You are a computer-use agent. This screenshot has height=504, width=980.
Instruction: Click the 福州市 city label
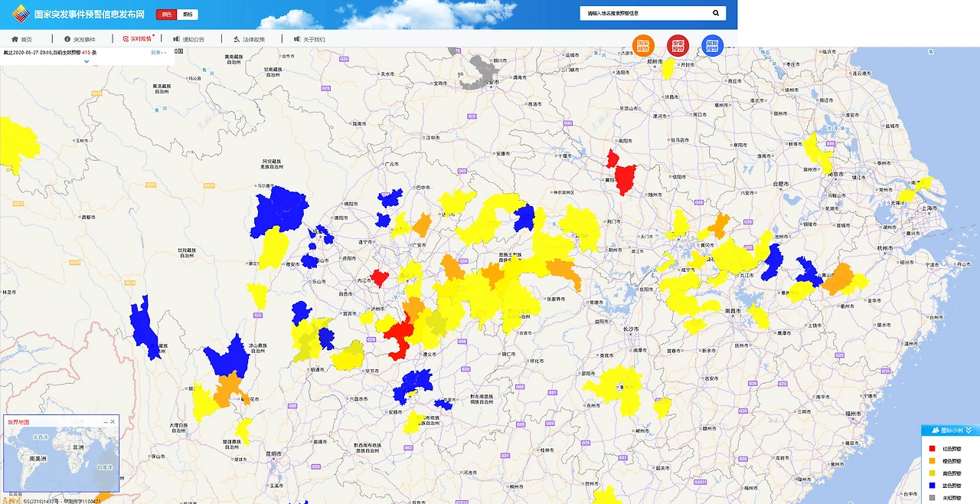coord(854,413)
